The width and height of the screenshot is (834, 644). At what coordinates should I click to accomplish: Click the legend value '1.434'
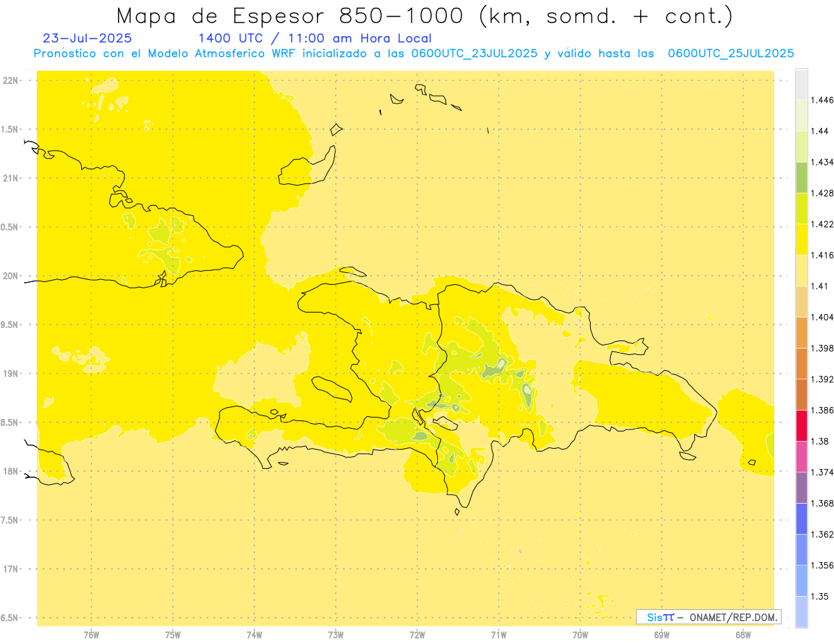coord(822,162)
